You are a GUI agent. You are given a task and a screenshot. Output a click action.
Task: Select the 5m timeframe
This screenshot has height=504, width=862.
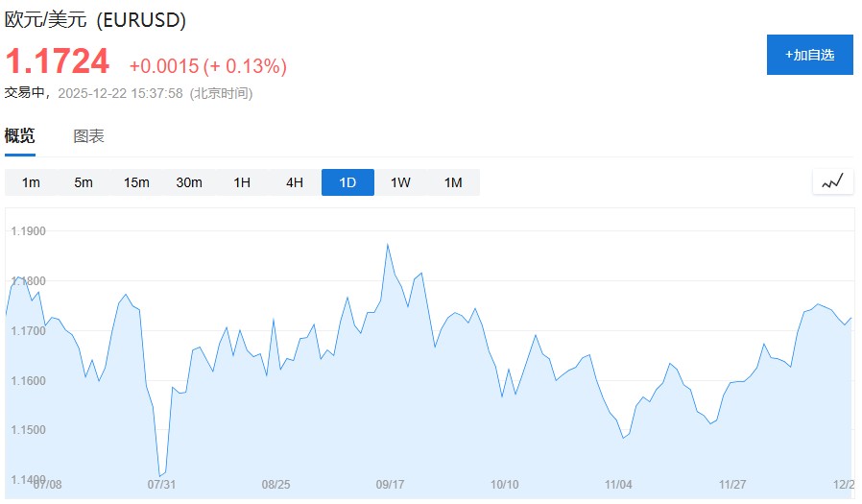pos(84,182)
